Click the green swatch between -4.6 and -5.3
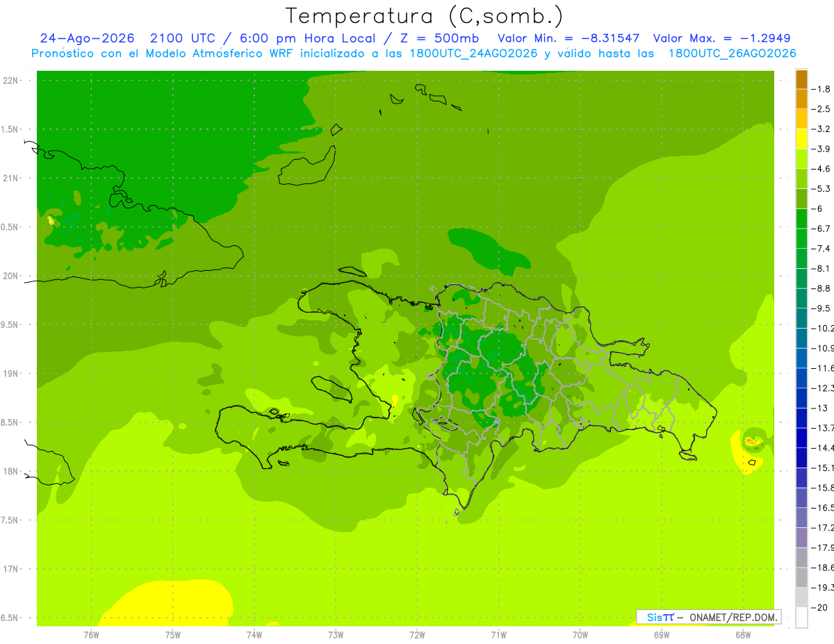The width and height of the screenshot is (834, 644). [801, 179]
